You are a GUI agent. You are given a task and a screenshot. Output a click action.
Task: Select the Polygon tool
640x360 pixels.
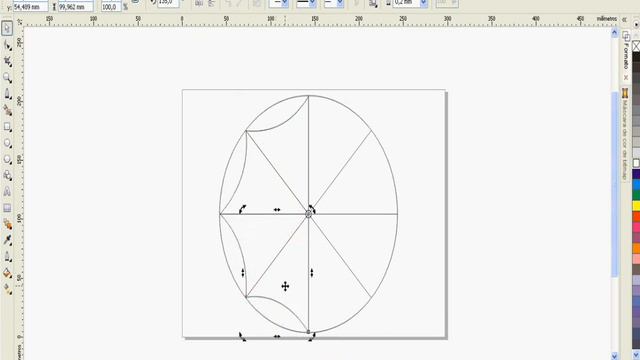coord(7,159)
